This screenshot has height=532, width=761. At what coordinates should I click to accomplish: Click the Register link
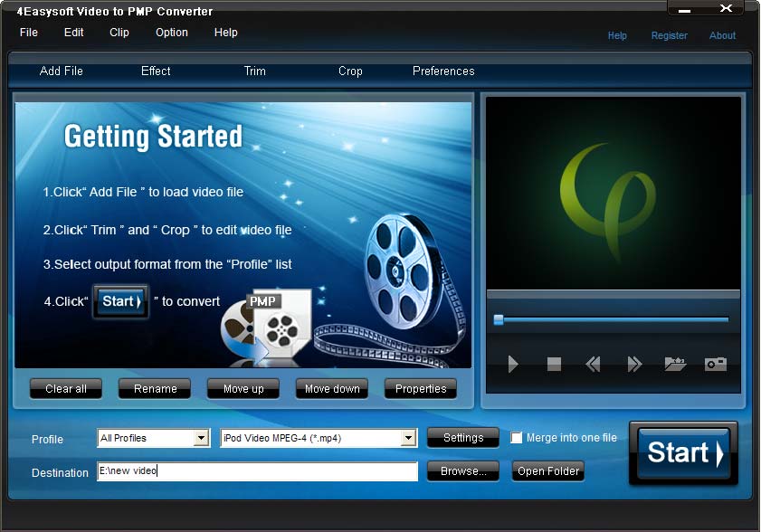click(669, 35)
